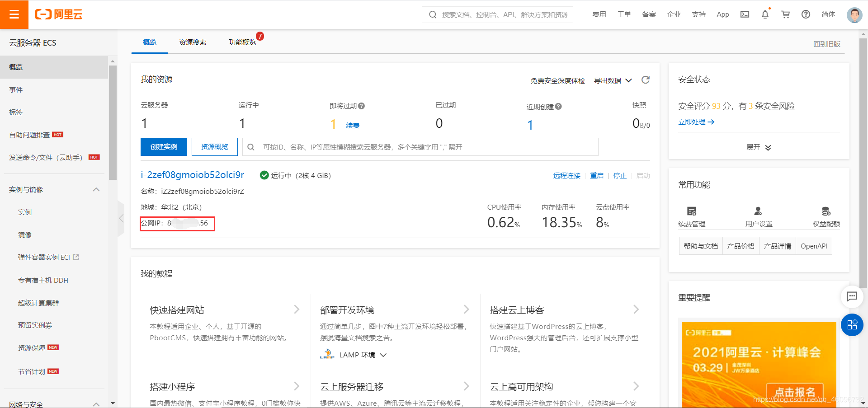Click the 续费 link
868x408 pixels.
coord(353,126)
